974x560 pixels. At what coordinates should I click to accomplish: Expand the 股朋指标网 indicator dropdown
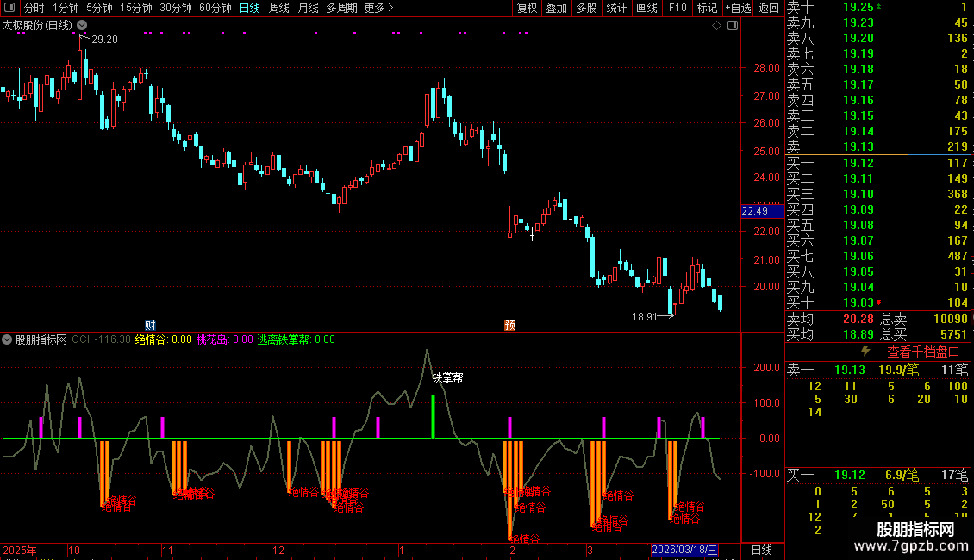tap(8, 339)
